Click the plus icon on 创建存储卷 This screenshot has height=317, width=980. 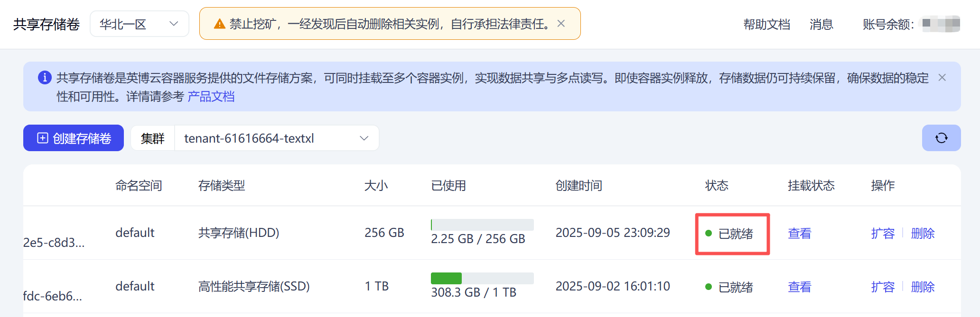click(43, 138)
